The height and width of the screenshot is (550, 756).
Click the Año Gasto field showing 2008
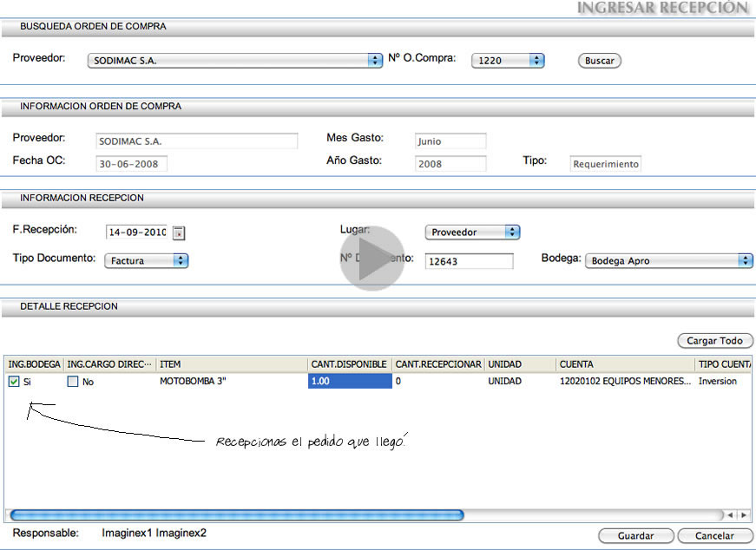point(450,164)
